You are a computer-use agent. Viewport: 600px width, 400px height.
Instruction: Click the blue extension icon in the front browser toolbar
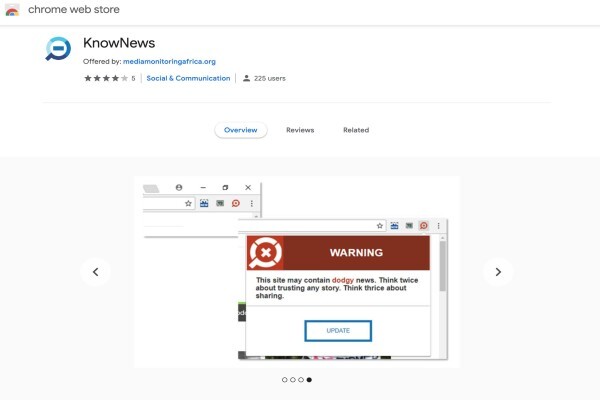coord(395,226)
